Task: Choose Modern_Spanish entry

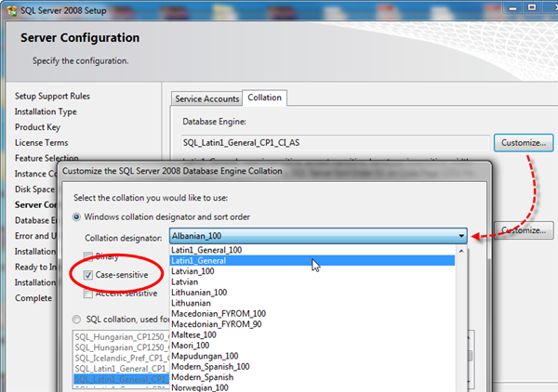Action: click(x=312, y=377)
